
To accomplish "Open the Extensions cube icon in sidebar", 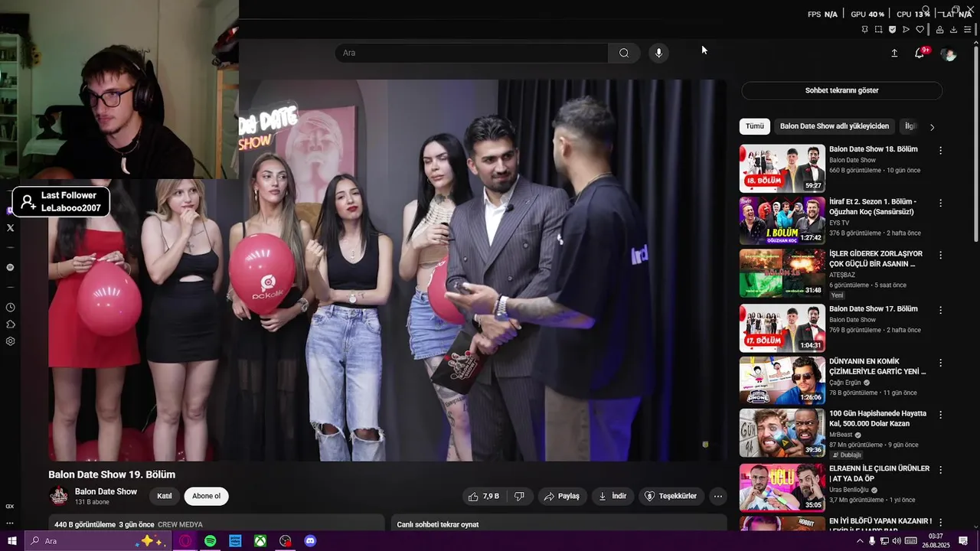I will (10, 324).
